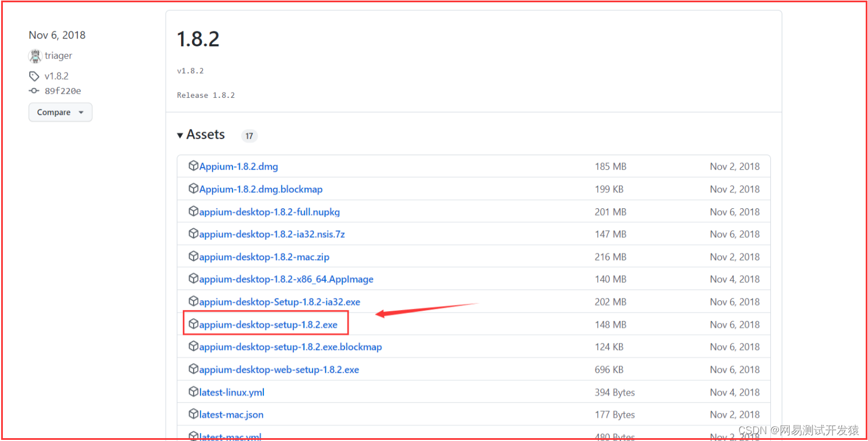Click the 147 MB size text
Image resolution: width=868 pixels, height=441 pixels.
coord(610,234)
